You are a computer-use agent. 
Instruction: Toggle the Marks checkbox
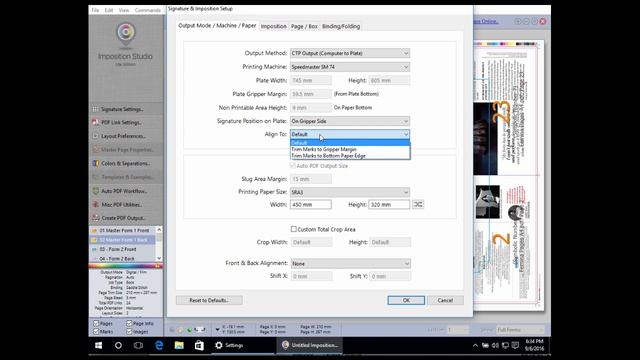point(96,331)
